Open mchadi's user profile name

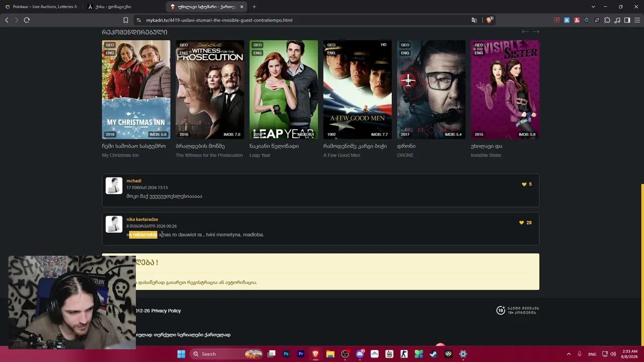point(134,181)
